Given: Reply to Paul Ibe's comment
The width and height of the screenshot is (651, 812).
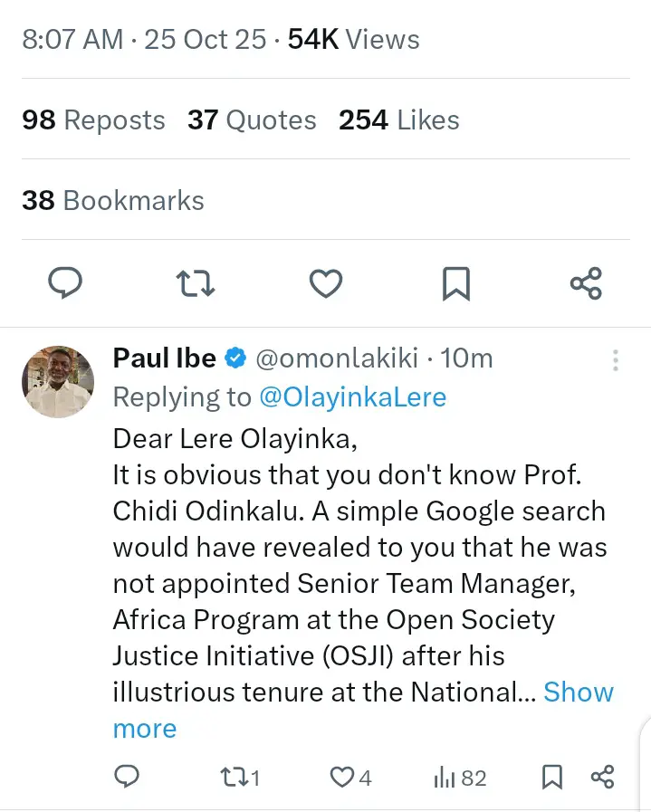Looking at the screenshot, I should click(128, 777).
